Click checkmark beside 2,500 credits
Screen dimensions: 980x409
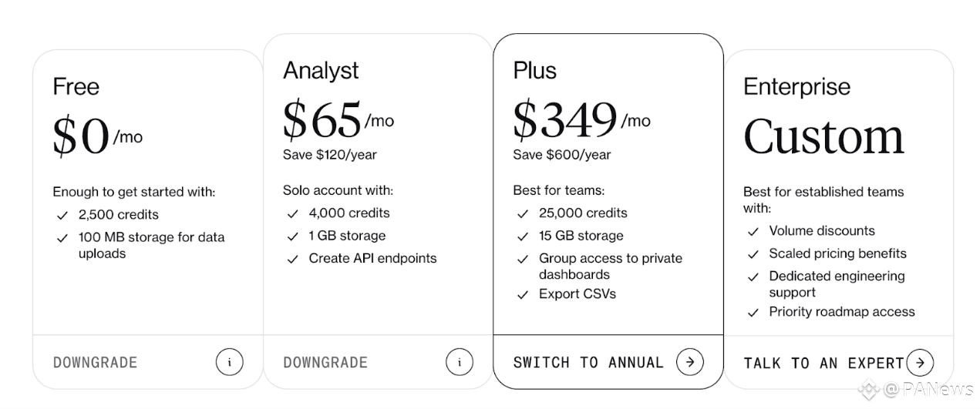point(62,216)
